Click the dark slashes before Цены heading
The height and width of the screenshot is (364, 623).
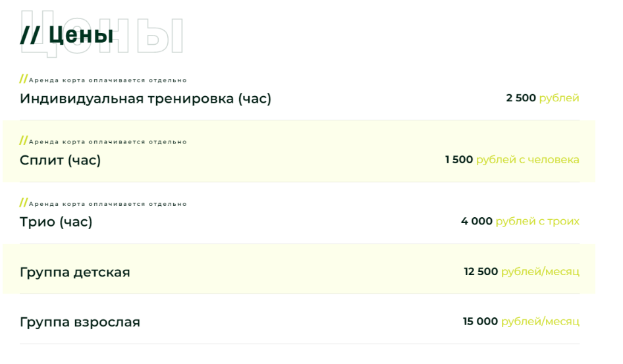30,34
